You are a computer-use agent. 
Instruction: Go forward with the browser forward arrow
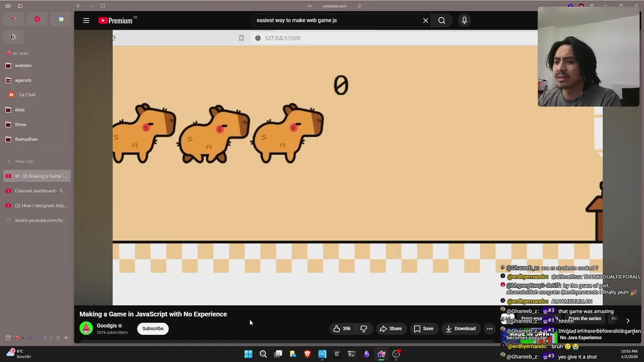(x=91, y=6)
